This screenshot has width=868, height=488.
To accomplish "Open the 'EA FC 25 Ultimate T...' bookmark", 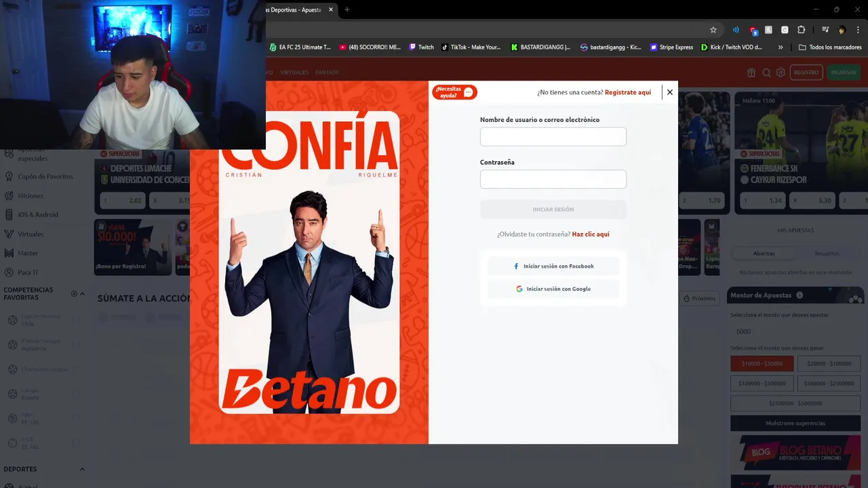I will point(300,47).
